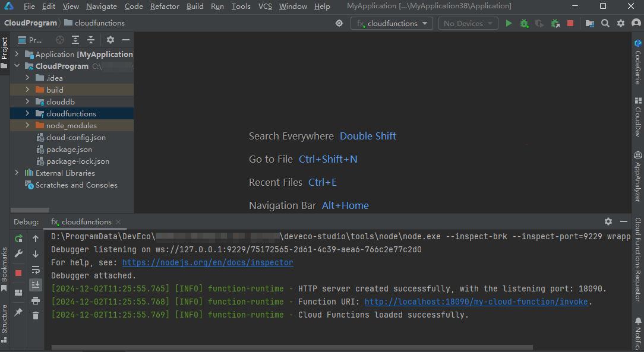Click the Attach Debugger to Process icon
Screen dimensions: 644x352
pos(555,23)
